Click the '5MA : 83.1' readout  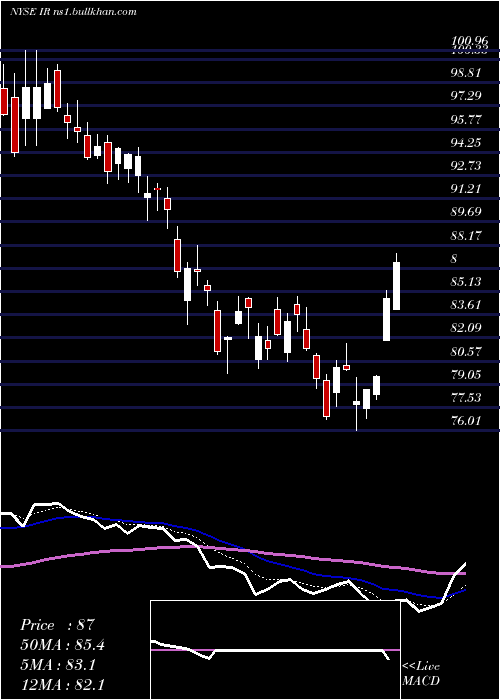click(x=57, y=665)
